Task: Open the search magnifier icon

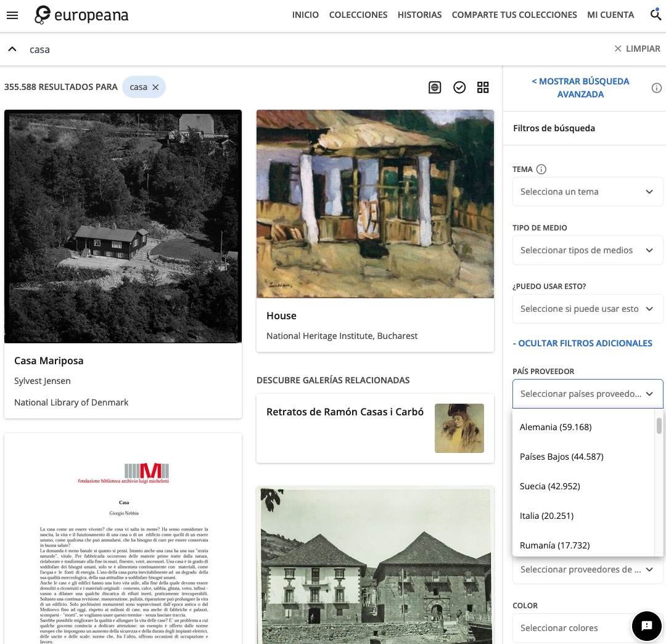Action: [656, 15]
